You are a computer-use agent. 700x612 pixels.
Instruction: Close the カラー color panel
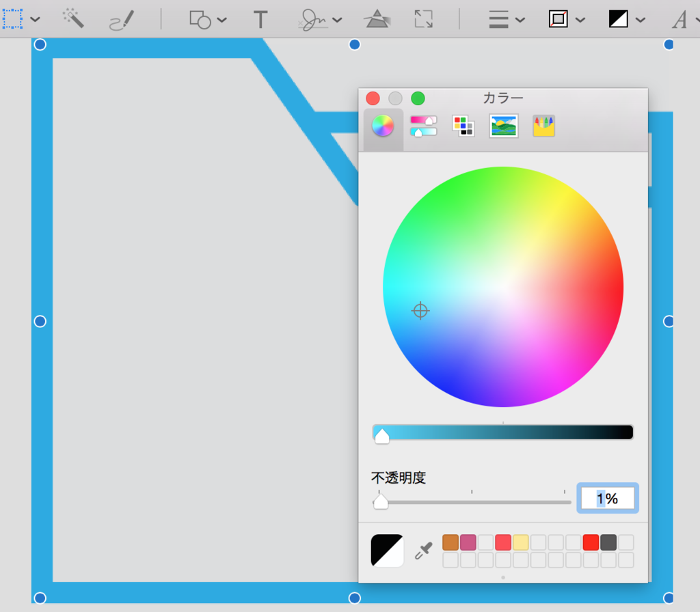point(373,98)
